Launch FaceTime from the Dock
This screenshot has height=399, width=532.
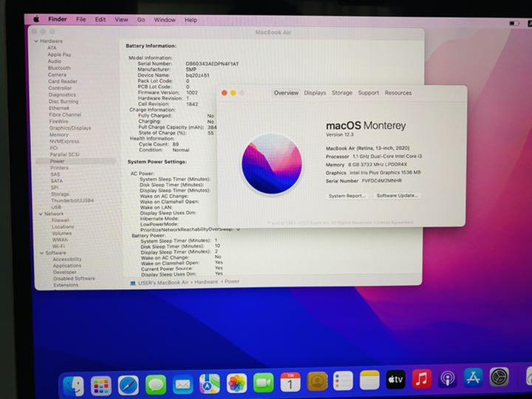(263, 383)
